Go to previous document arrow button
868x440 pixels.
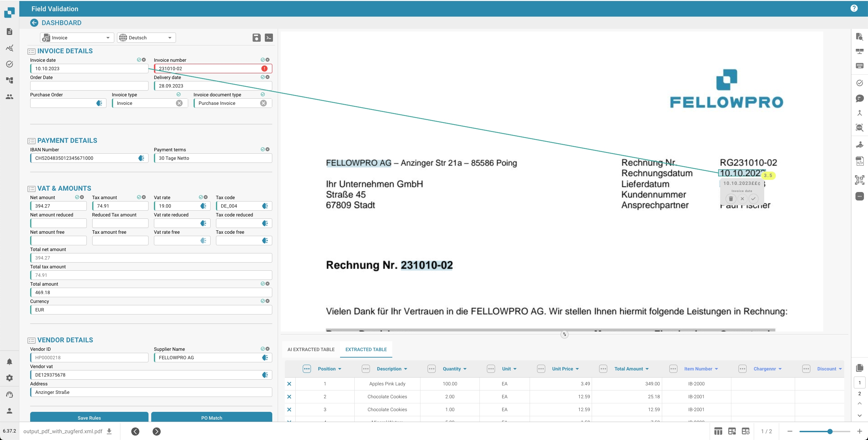click(135, 431)
